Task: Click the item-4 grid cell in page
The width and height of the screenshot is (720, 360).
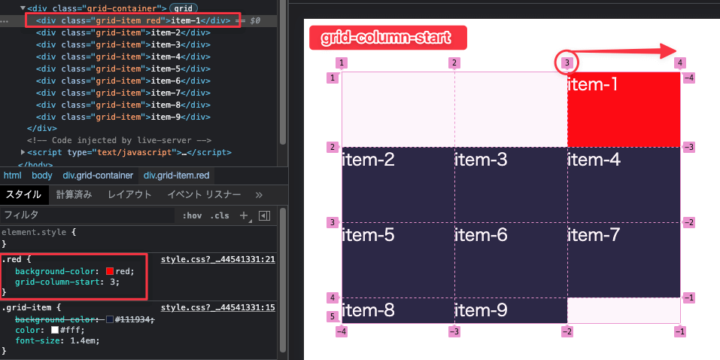Action: click(x=624, y=185)
